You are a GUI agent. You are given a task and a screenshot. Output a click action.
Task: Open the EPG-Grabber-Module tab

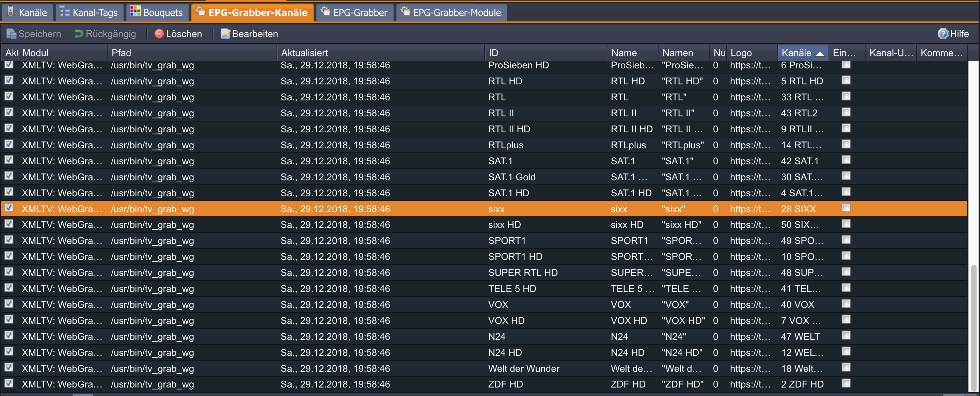tap(451, 12)
